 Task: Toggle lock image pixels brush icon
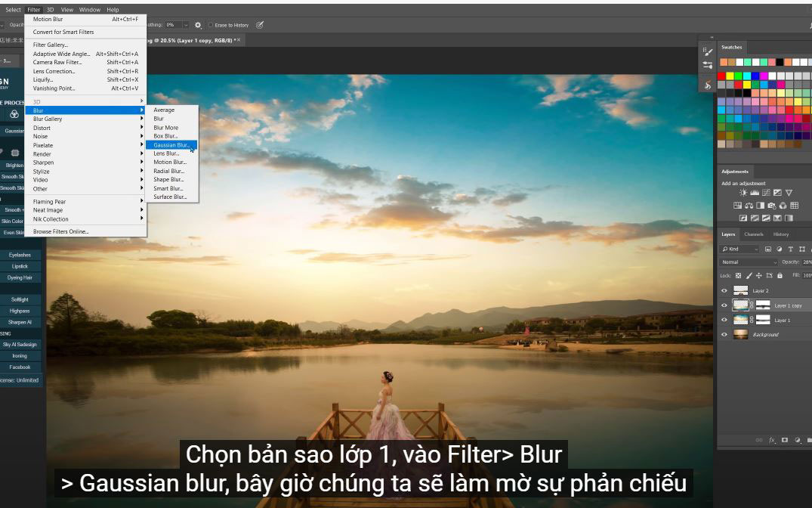click(x=749, y=276)
